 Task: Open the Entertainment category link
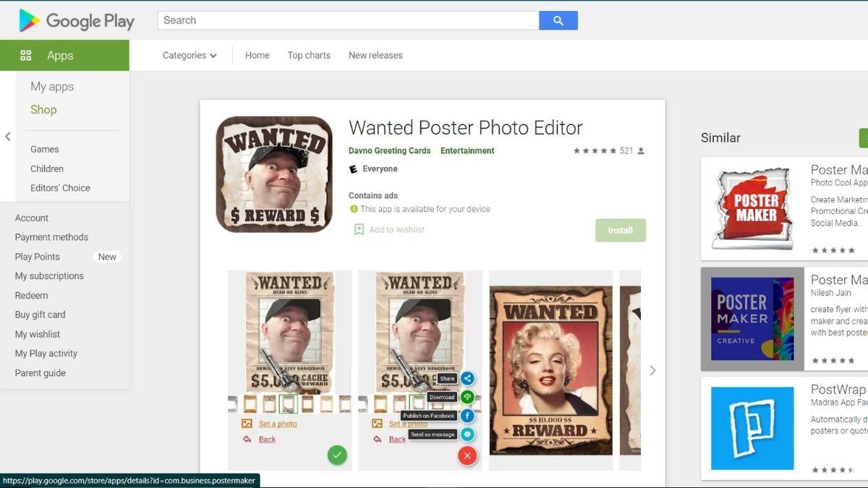pyautogui.click(x=467, y=151)
